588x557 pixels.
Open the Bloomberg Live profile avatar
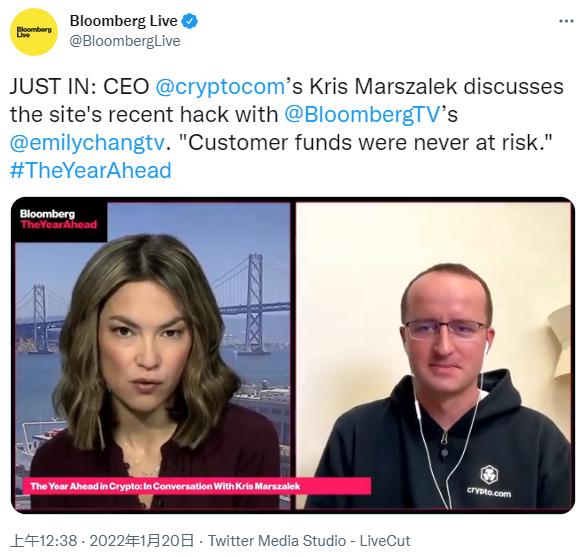[x=34, y=32]
